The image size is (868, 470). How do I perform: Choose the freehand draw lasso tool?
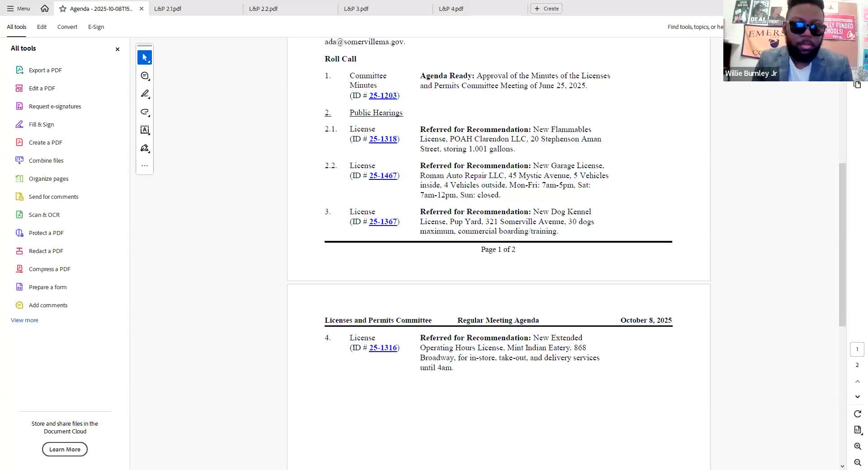[x=145, y=112]
